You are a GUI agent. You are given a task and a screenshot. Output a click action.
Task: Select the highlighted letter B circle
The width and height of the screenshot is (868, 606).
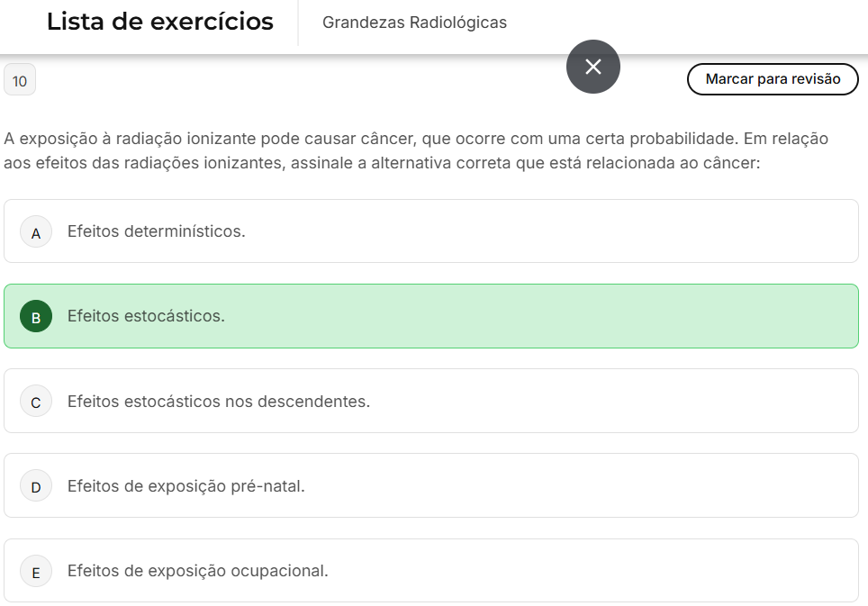tap(36, 317)
